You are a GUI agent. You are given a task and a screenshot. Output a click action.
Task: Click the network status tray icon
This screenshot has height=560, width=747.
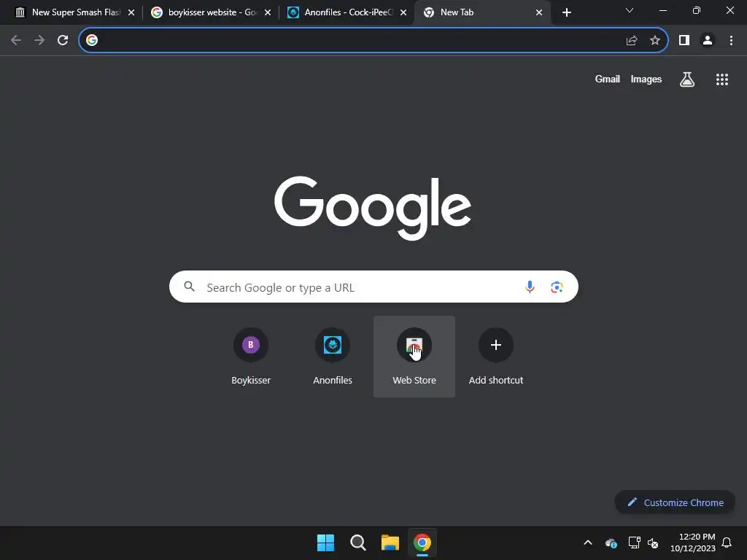[634, 542]
